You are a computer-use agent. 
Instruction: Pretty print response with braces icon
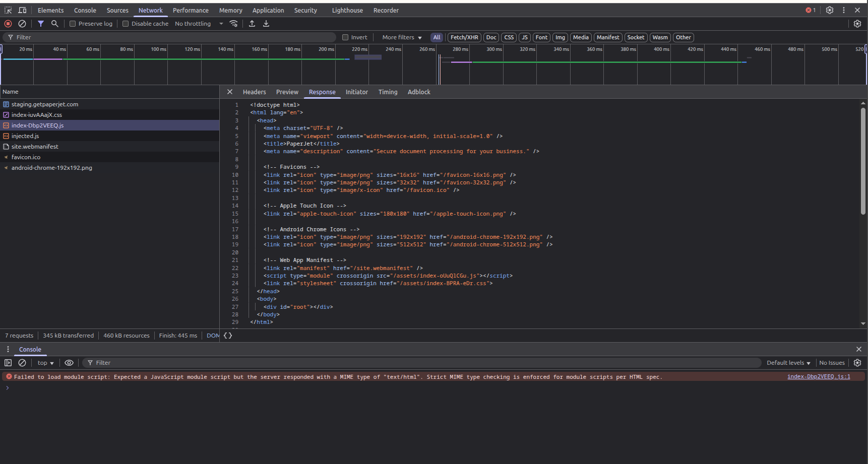click(228, 336)
